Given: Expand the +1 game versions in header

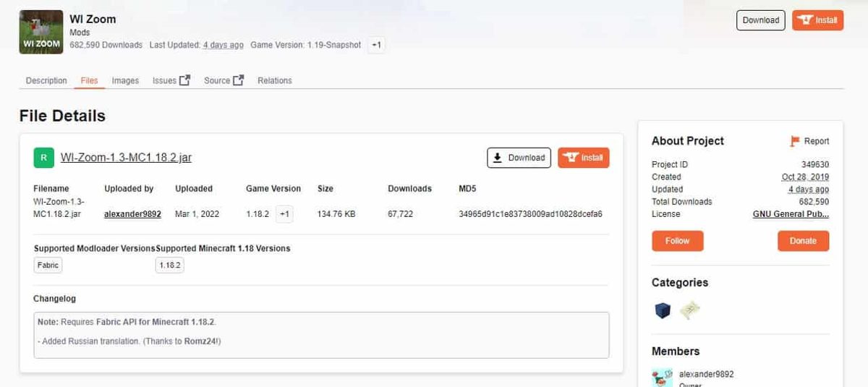Looking at the screenshot, I should click(376, 45).
